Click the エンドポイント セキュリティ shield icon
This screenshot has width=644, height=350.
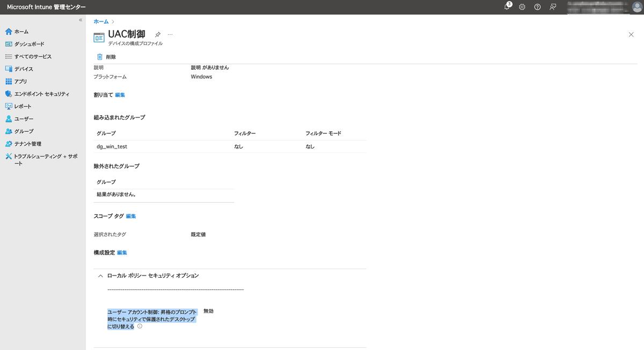(x=8, y=94)
